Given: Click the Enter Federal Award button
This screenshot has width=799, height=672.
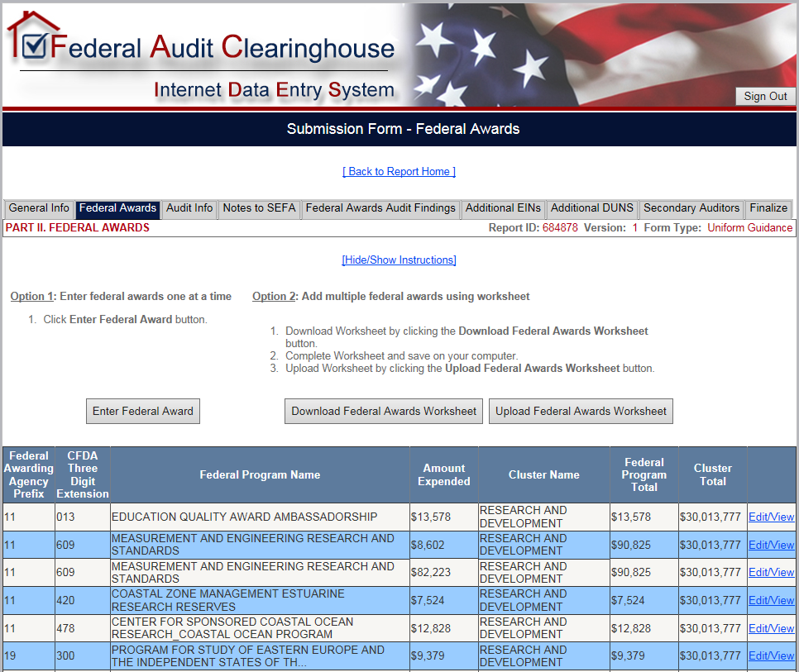Looking at the screenshot, I should pyautogui.click(x=142, y=412).
